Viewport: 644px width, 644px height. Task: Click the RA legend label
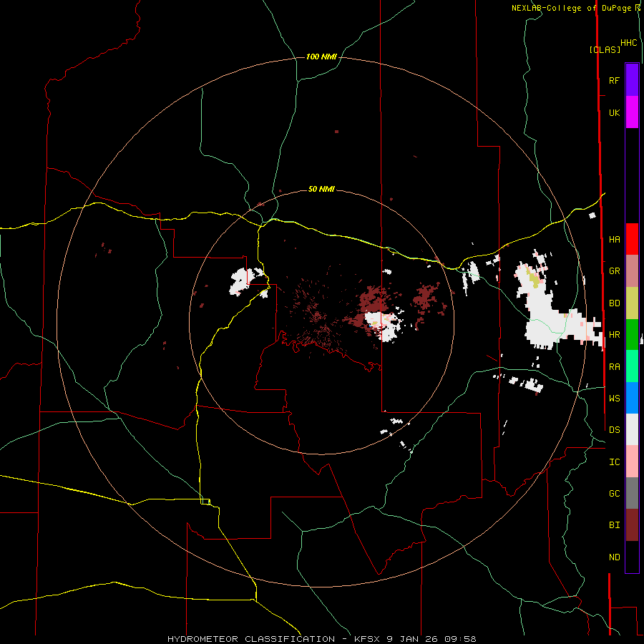(x=614, y=367)
